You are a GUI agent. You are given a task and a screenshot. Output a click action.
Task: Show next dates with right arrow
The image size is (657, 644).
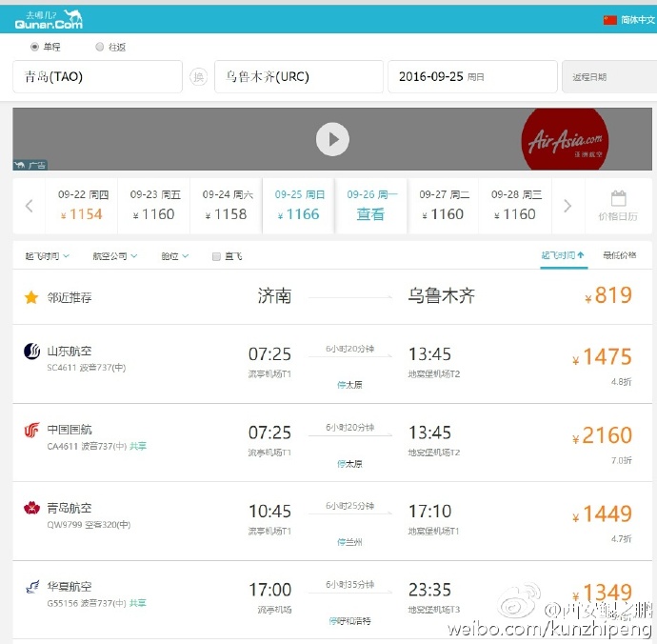coord(567,206)
